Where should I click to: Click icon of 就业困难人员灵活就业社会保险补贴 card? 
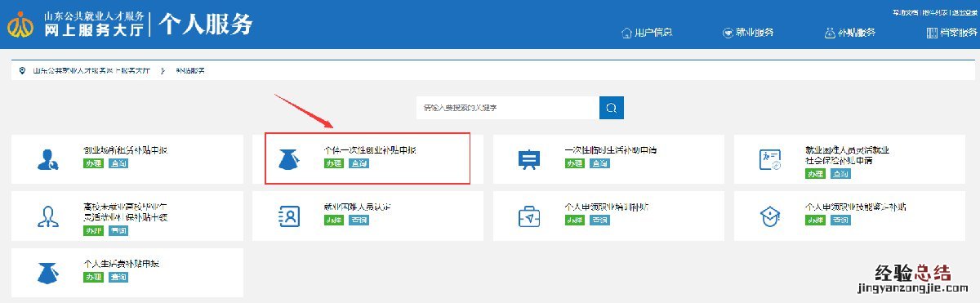770,160
